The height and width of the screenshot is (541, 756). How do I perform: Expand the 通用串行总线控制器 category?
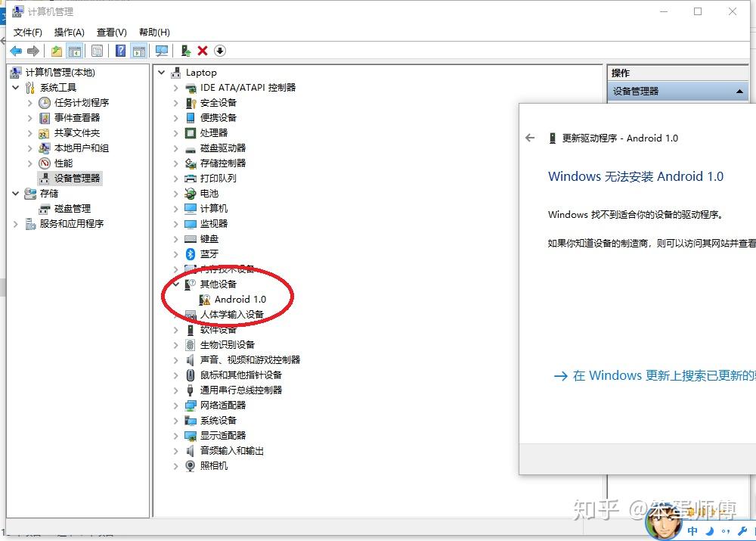[175, 390]
